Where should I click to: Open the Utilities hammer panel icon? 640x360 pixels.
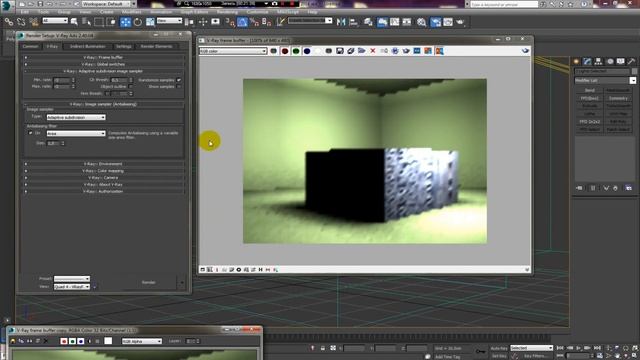pos(631,62)
